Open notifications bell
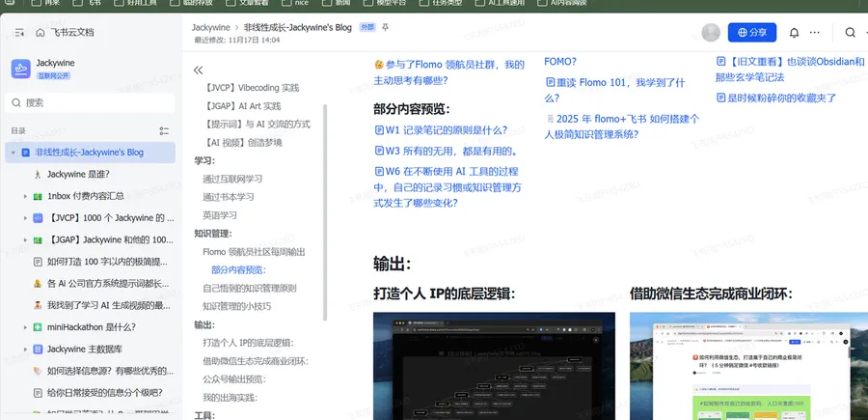868x420 pixels. click(794, 33)
